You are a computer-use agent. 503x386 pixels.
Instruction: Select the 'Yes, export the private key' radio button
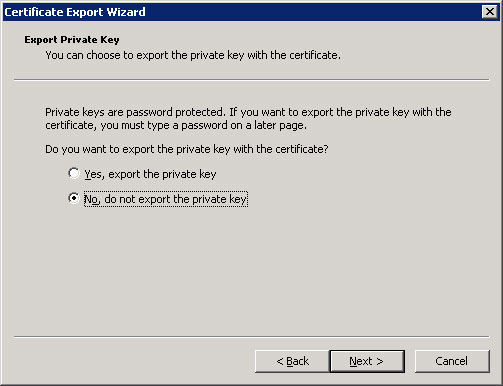tap(74, 174)
